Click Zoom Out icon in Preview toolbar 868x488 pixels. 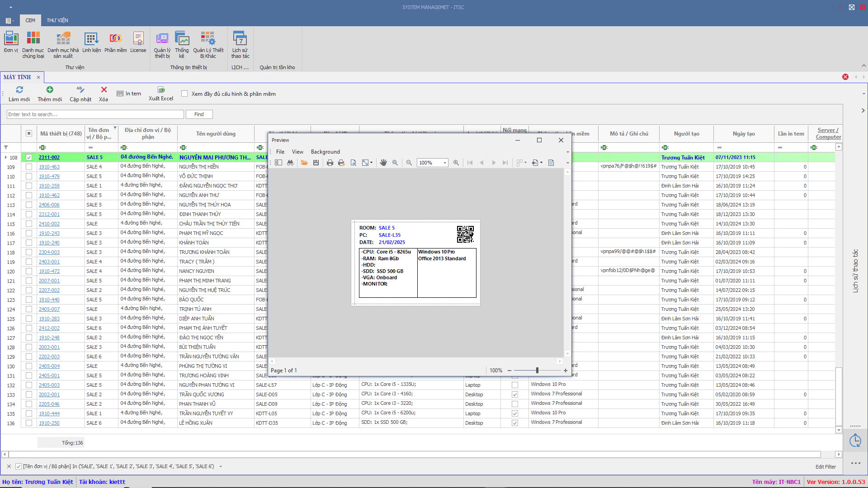(409, 163)
